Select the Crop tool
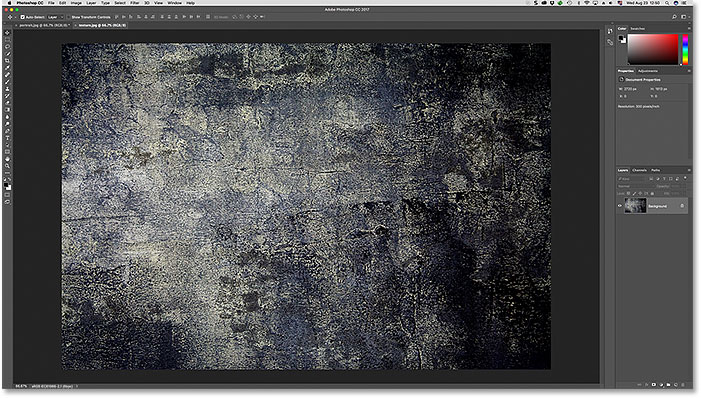701x398 pixels. [x=7, y=60]
